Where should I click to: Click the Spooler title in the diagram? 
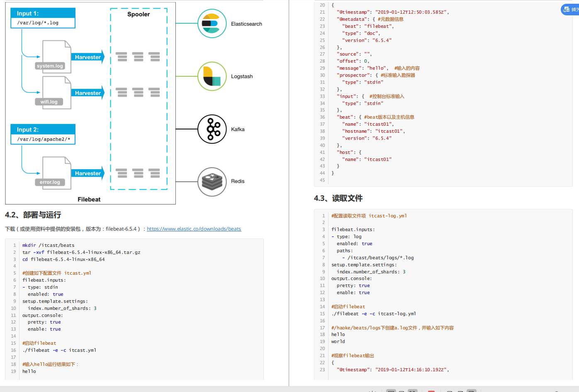[x=139, y=14]
